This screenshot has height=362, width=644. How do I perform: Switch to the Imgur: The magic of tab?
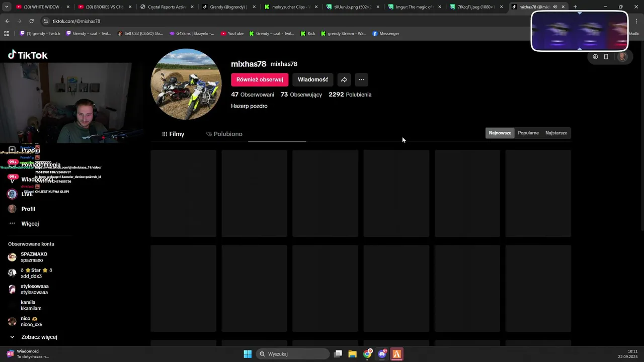pyautogui.click(x=415, y=7)
